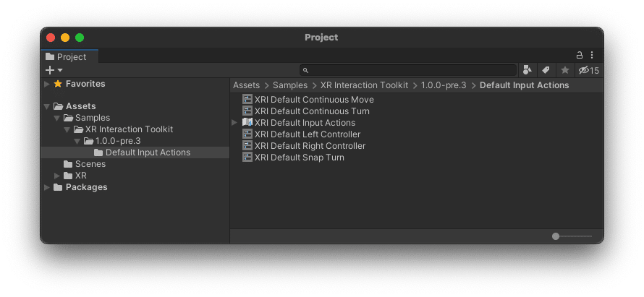Click the Favorites star icon
644x297 pixels.
58,84
